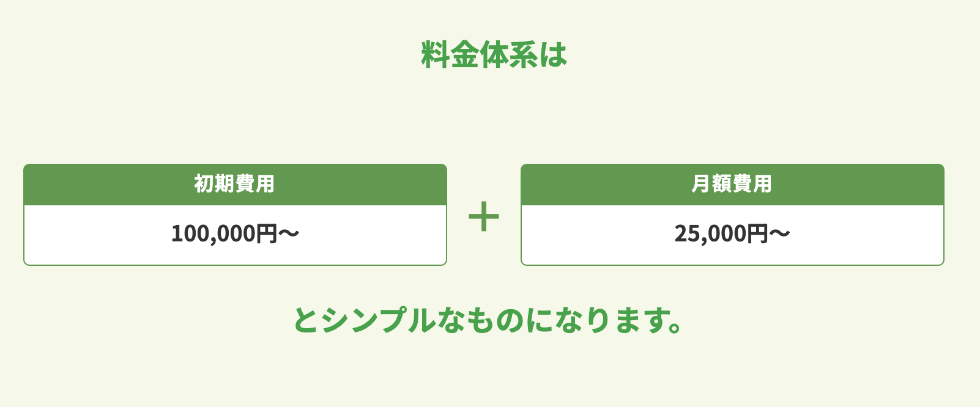Select the 月額費用 header label
The image size is (980, 407).
732,184
